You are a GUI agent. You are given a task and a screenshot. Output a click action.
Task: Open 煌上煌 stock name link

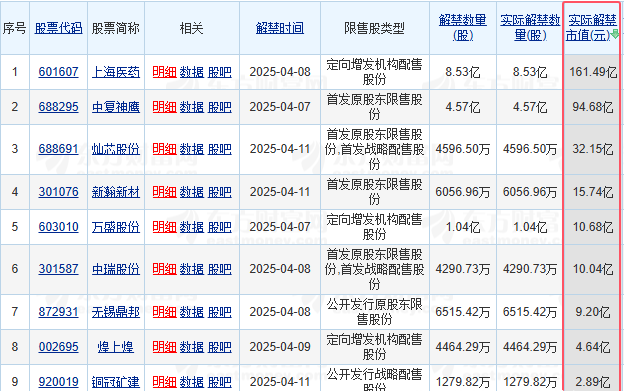pyautogui.click(x=116, y=347)
